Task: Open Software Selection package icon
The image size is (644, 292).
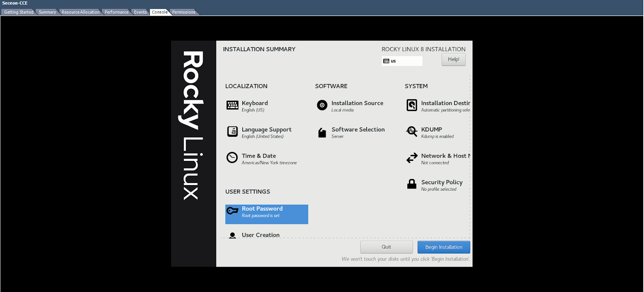Action: [322, 132]
